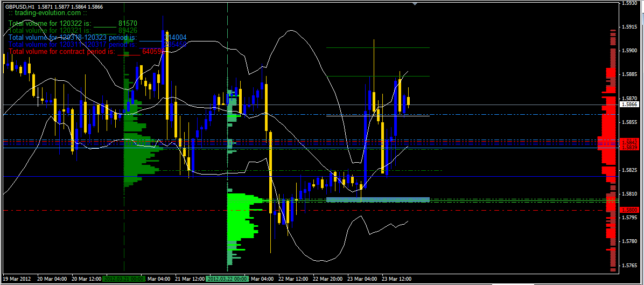Select 'Total volume for 120318-120323 period is' label
Image resolution: width=644 pixels, height=285 pixels.
[x=73, y=37]
